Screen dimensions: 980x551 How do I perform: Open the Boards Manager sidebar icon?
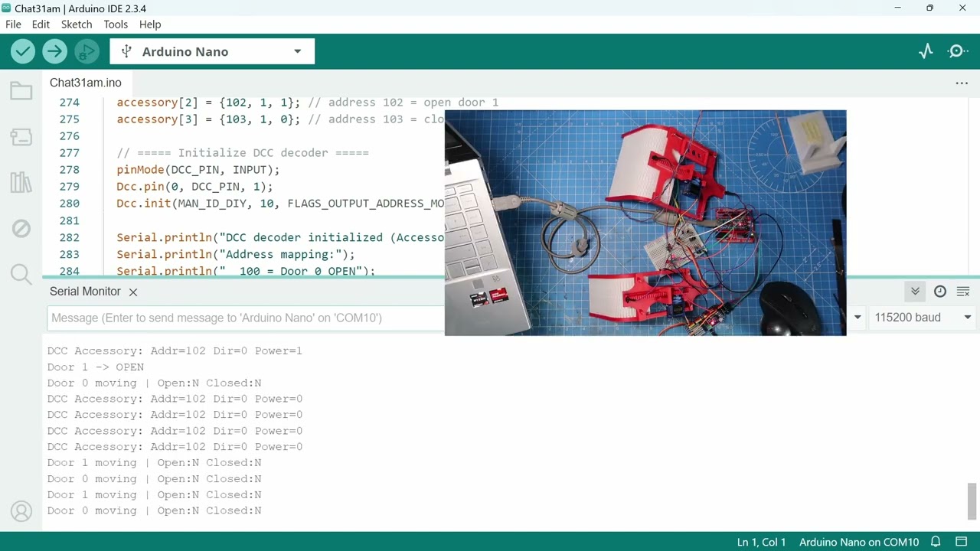[21, 137]
